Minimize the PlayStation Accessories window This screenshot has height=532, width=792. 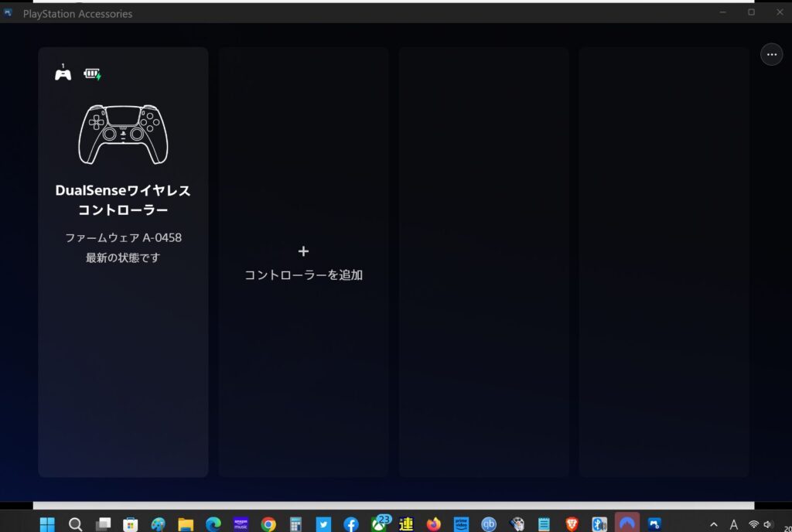click(x=723, y=12)
